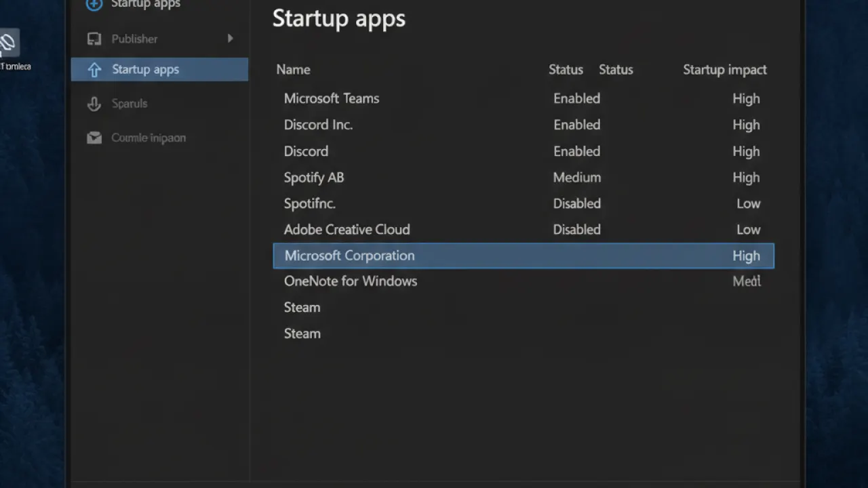Select the desktop shortcut icon at left edge

8,43
